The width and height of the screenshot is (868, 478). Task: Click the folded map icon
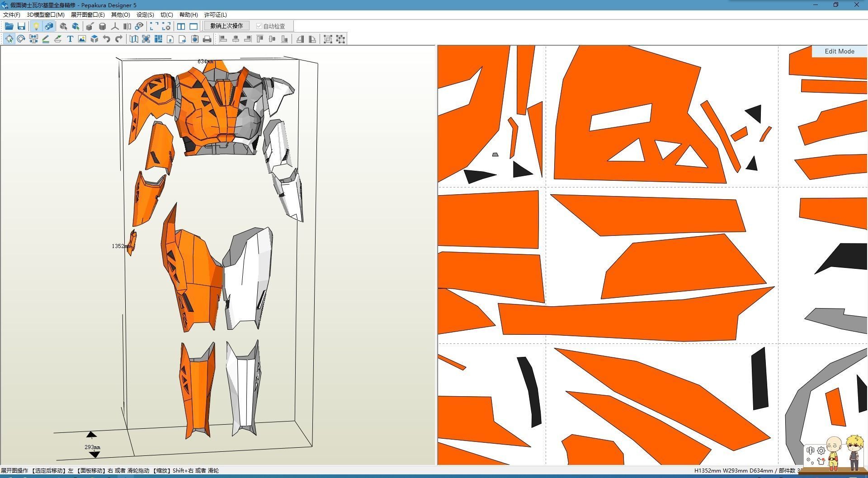134,39
